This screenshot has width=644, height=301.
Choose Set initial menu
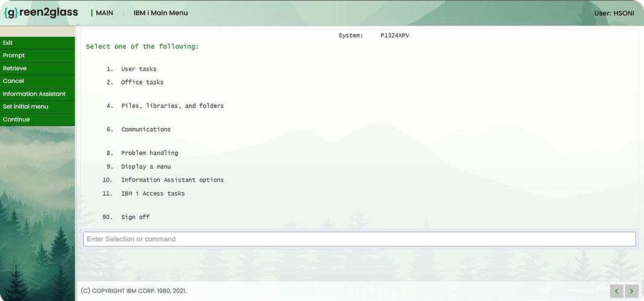tap(25, 106)
